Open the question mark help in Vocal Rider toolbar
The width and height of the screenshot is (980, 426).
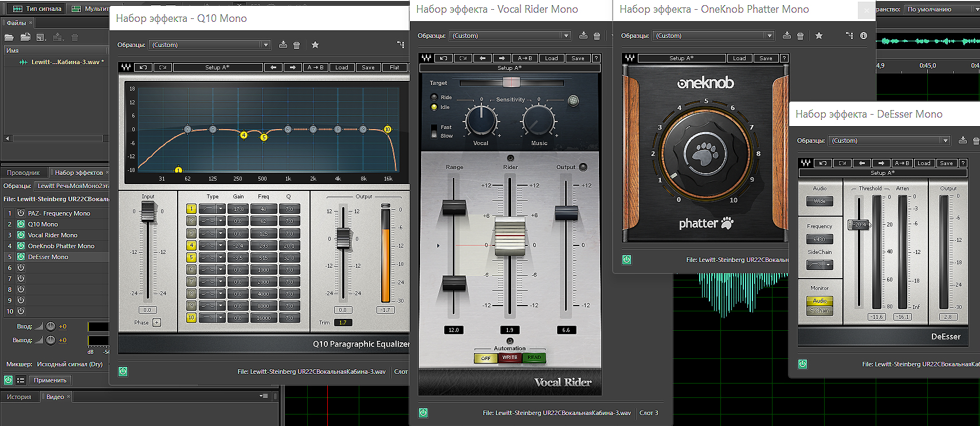click(x=596, y=58)
